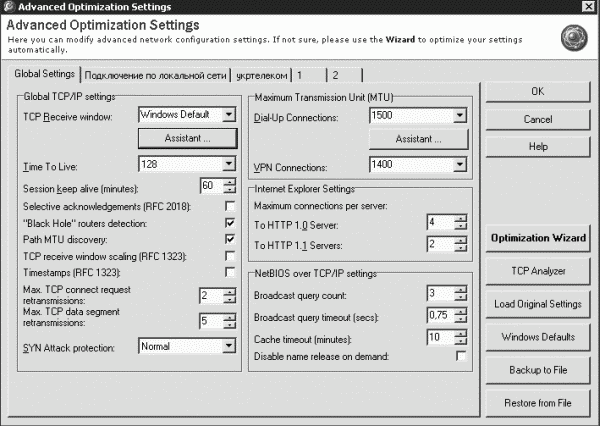Image resolution: width=600 pixels, height=426 pixels.
Task: Expand Dial-Up Connections MTU dropdown
Action: click(460, 116)
